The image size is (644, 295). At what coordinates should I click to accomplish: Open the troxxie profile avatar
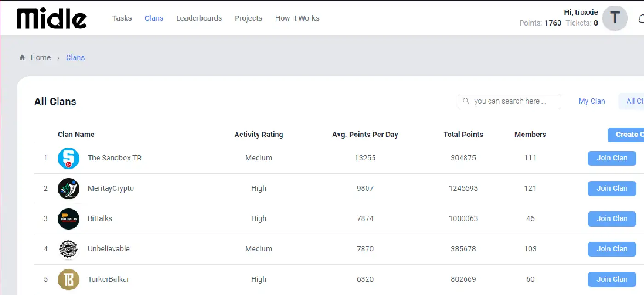click(x=615, y=18)
